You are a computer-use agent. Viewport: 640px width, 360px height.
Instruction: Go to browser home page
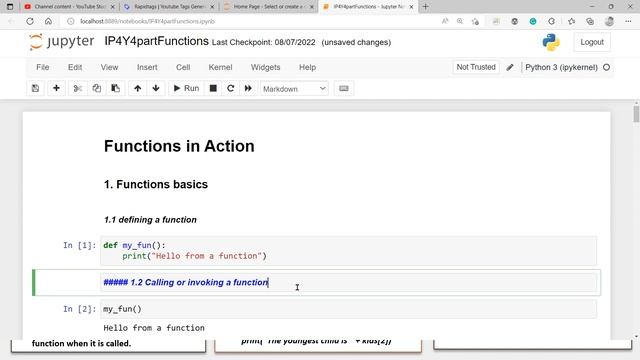[48, 21]
